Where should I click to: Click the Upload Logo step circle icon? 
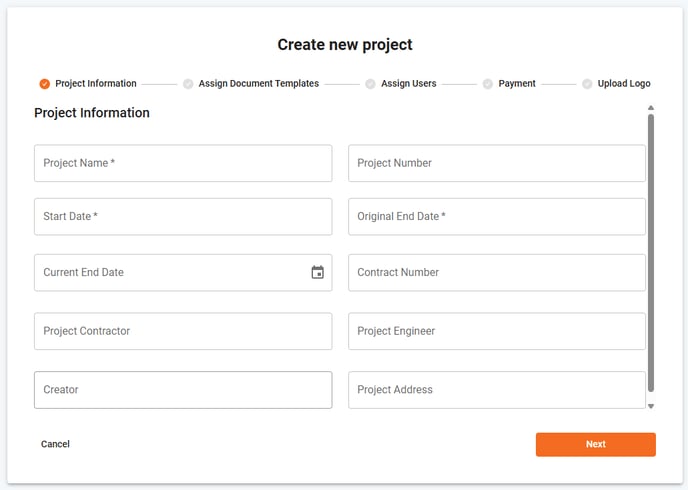click(x=587, y=83)
